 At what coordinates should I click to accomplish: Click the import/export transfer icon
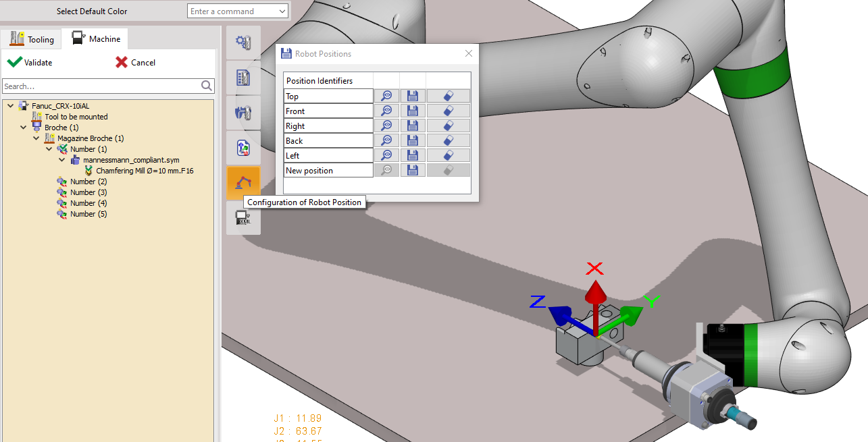243,147
